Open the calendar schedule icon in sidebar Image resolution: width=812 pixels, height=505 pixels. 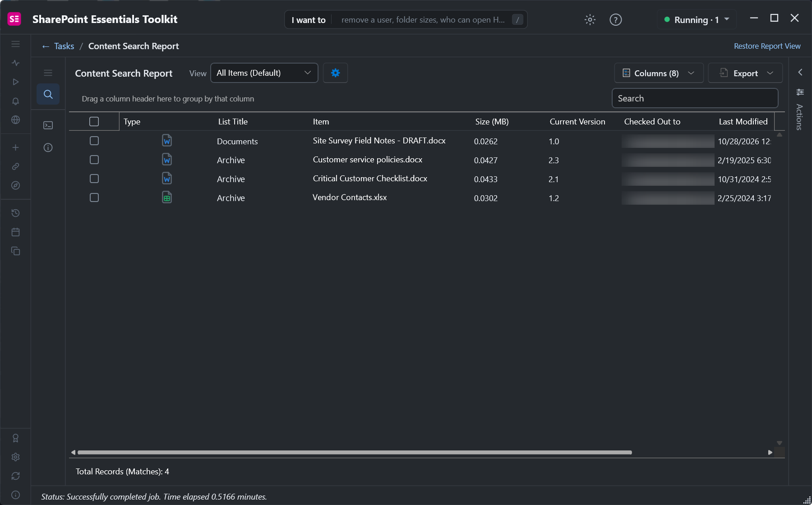15,232
